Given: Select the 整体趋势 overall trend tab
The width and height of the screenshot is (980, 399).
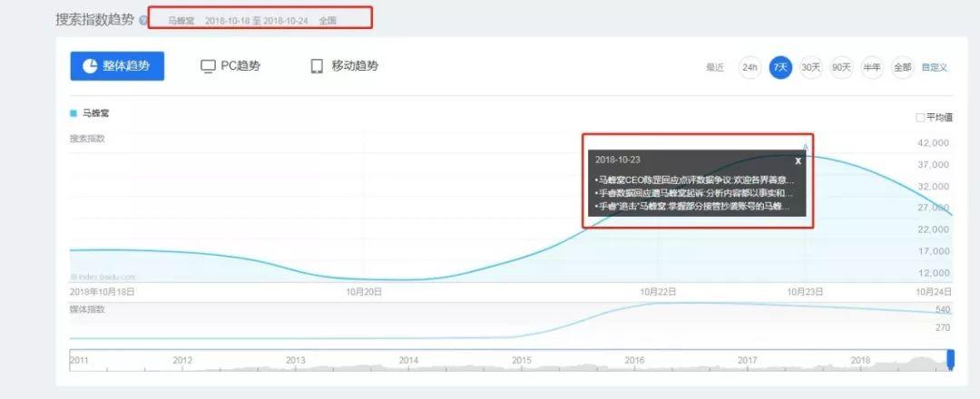Looking at the screenshot, I should (x=117, y=66).
